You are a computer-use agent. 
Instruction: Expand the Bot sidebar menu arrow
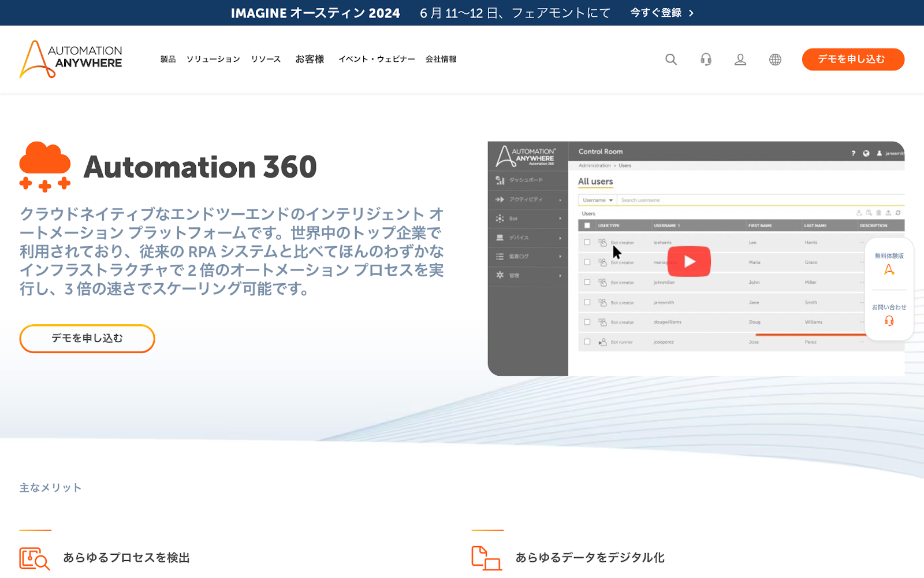[x=560, y=218]
